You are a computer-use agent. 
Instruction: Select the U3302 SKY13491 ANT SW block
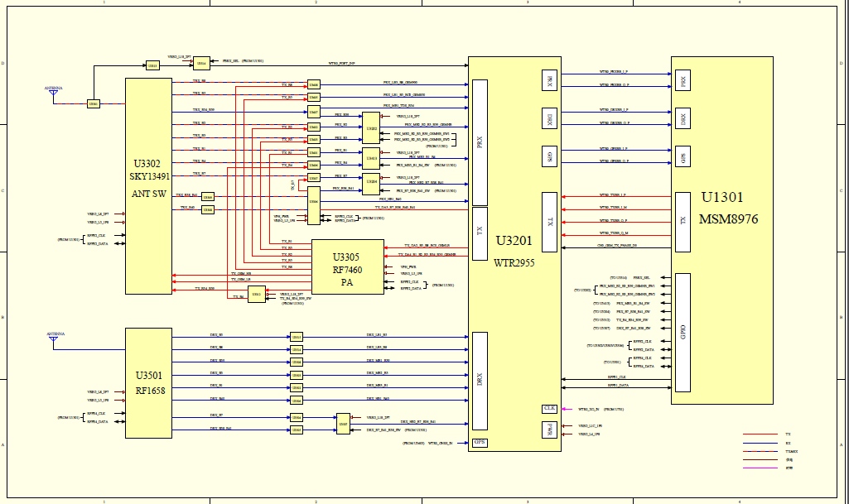click(x=148, y=186)
